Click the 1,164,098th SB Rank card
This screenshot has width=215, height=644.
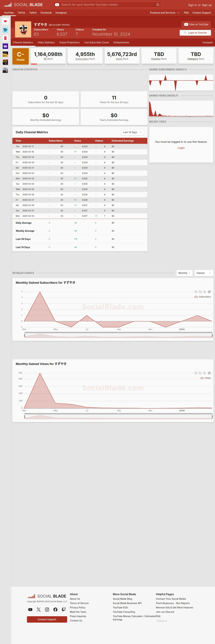pyautogui.click(x=48, y=56)
